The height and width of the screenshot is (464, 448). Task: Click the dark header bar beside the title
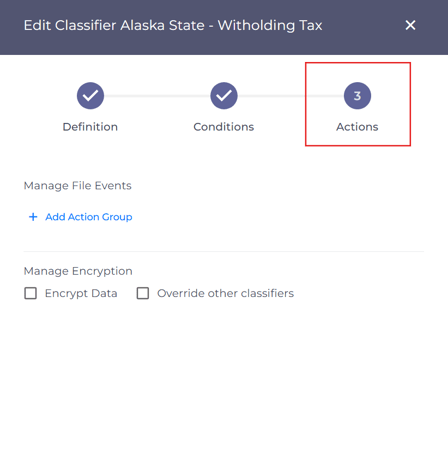[x=363, y=25]
